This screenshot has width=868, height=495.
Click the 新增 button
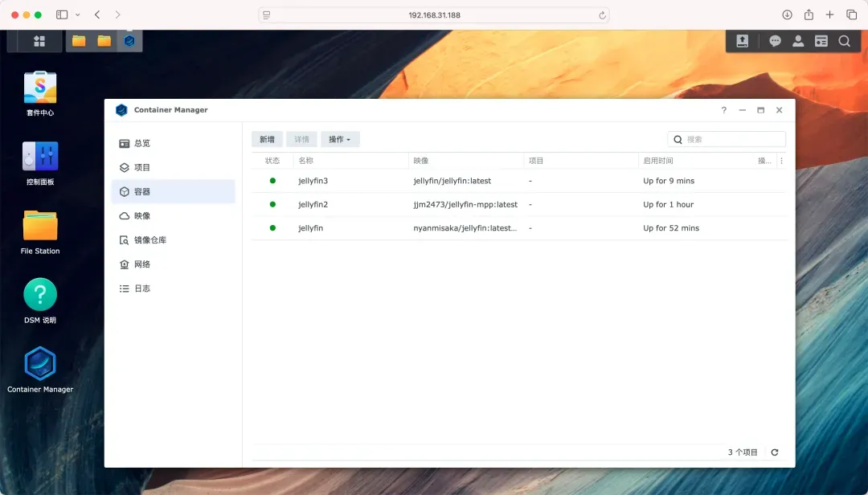[x=267, y=140]
